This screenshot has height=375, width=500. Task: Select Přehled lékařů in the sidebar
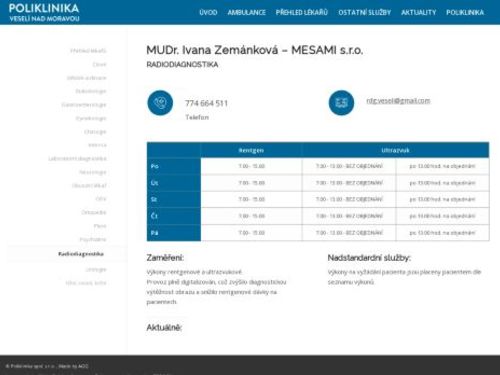pos(88,51)
